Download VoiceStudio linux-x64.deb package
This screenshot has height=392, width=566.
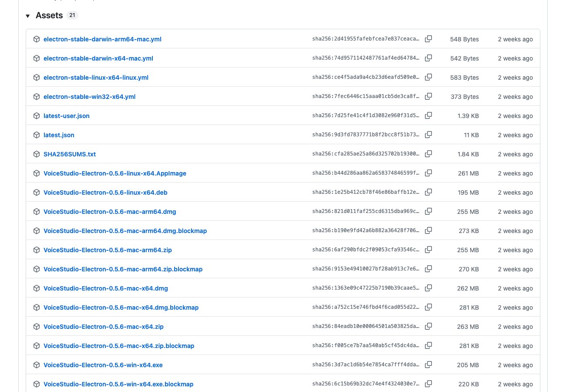click(105, 193)
